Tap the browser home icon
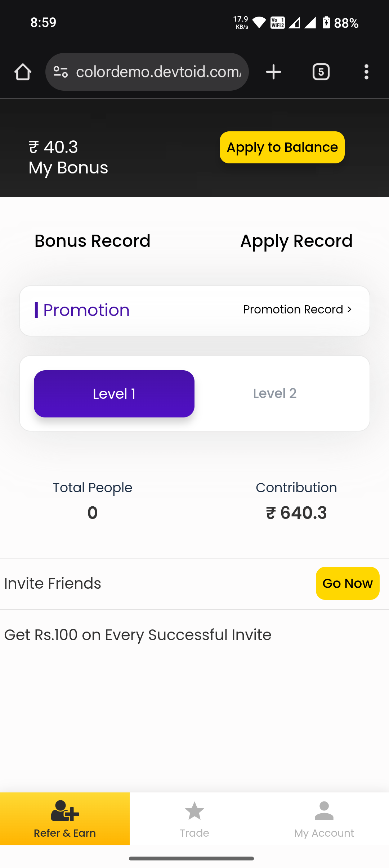 click(23, 72)
